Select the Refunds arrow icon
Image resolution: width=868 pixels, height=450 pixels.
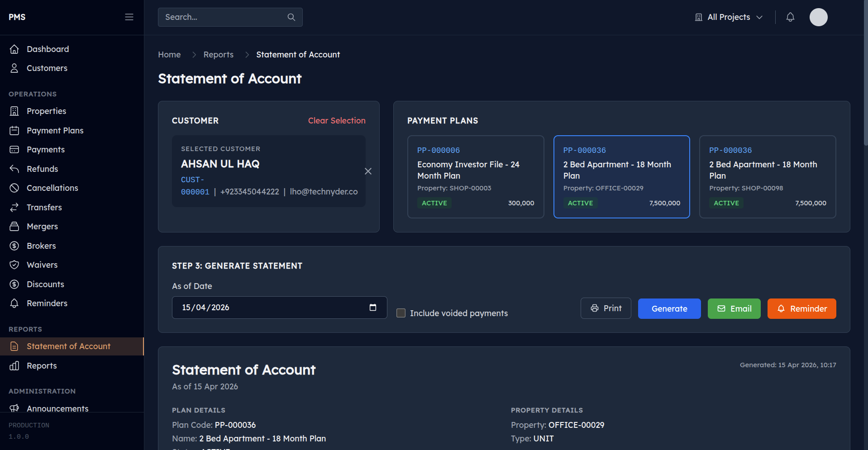point(14,169)
